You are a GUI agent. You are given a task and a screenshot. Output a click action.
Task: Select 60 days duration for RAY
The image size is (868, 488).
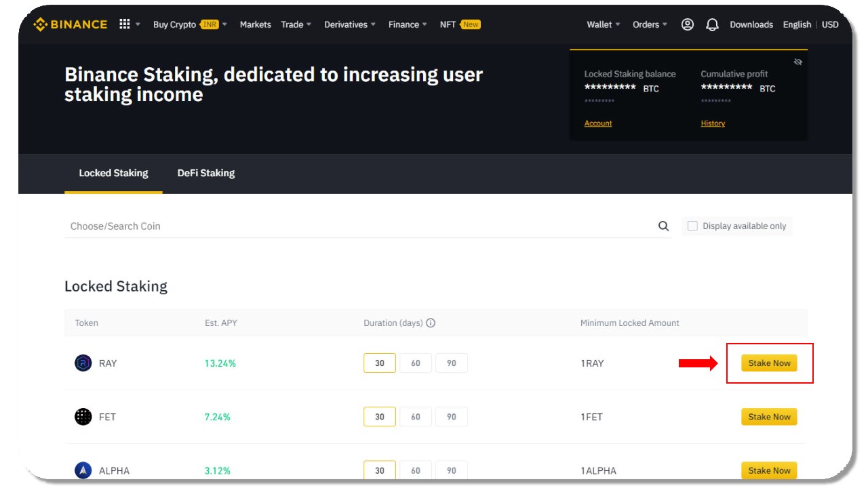416,363
